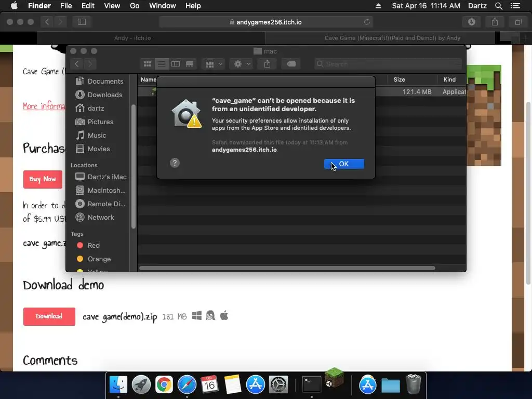
Task: Open Pictures in the Finder sidebar
Action: (x=95, y=122)
